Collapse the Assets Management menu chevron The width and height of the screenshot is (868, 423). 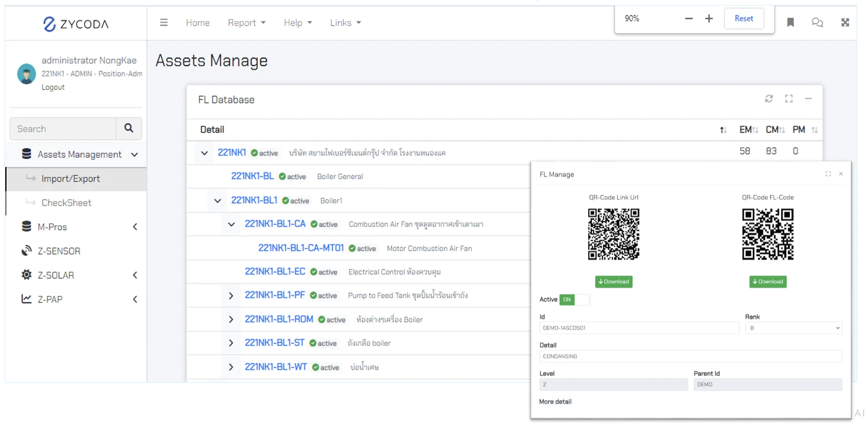135,154
